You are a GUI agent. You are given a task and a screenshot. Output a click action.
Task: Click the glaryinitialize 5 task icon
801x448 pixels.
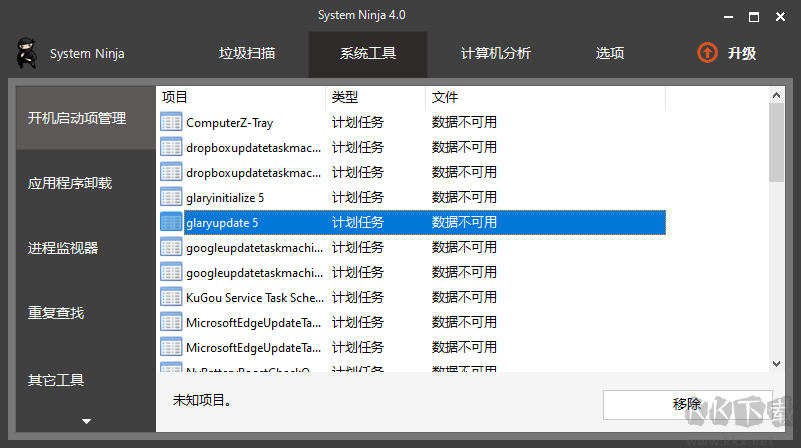[171, 198]
